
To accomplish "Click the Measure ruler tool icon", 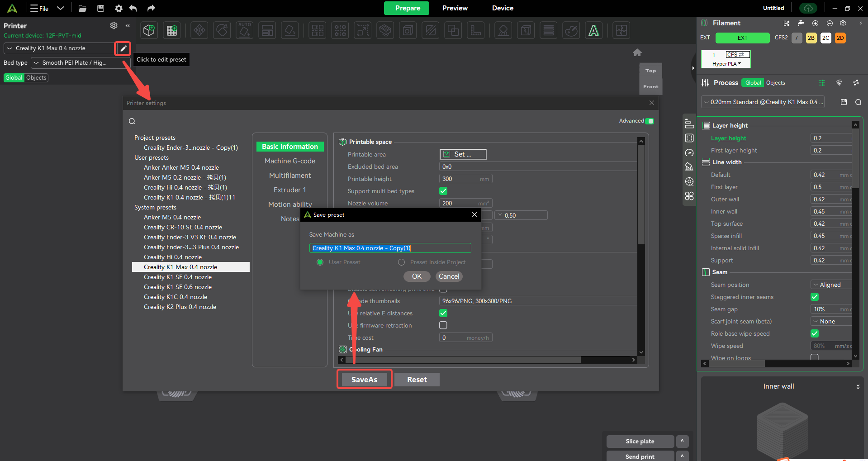I will [x=475, y=30].
